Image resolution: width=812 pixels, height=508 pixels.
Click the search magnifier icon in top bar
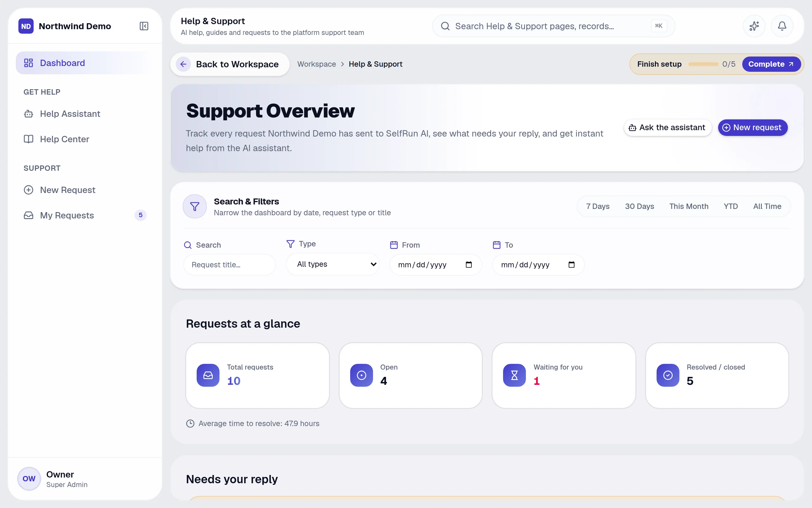pos(445,26)
